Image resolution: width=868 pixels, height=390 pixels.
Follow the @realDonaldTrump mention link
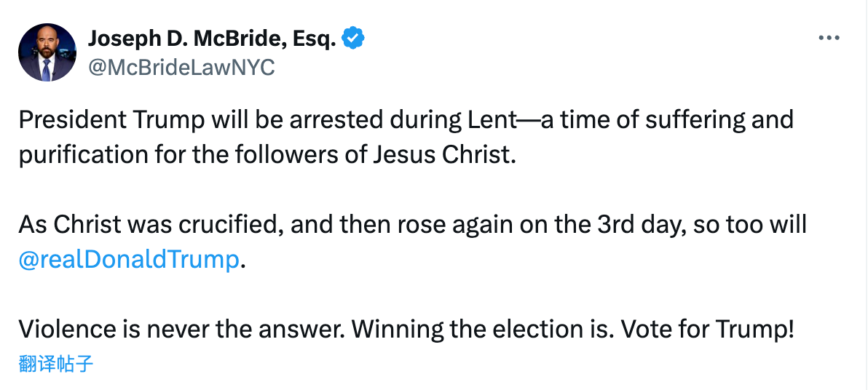pos(129,259)
